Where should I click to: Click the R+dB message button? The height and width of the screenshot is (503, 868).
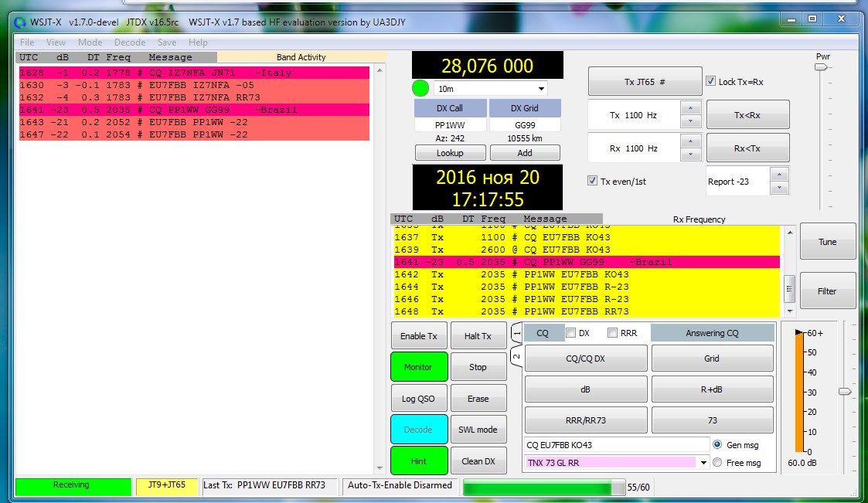coord(712,389)
